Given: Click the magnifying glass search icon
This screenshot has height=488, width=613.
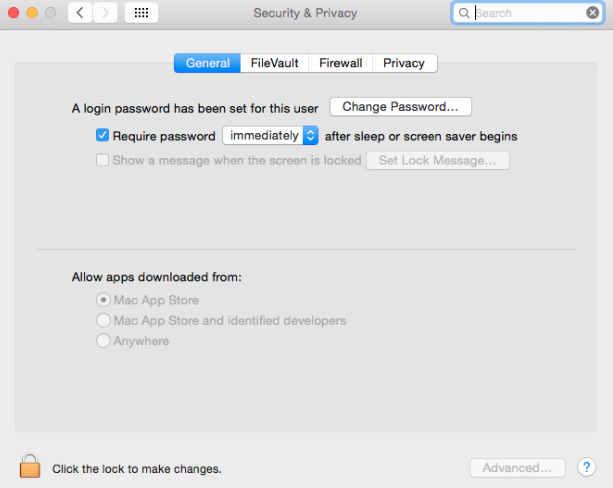Looking at the screenshot, I should point(464,13).
